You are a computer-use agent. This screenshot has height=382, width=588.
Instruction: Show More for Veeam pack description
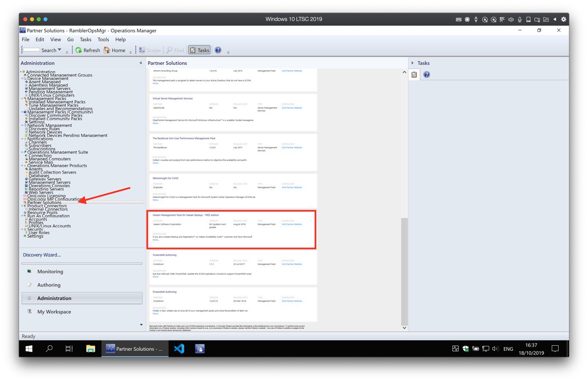pyautogui.click(x=156, y=240)
